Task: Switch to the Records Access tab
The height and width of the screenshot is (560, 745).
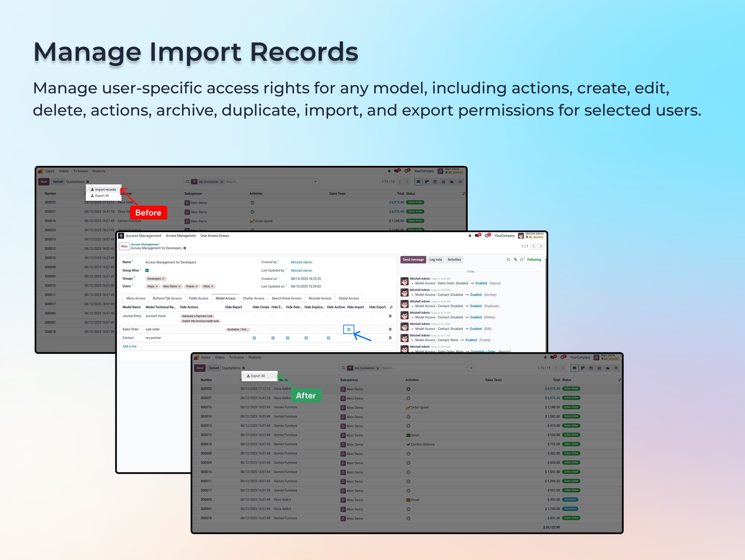Action: click(x=320, y=298)
